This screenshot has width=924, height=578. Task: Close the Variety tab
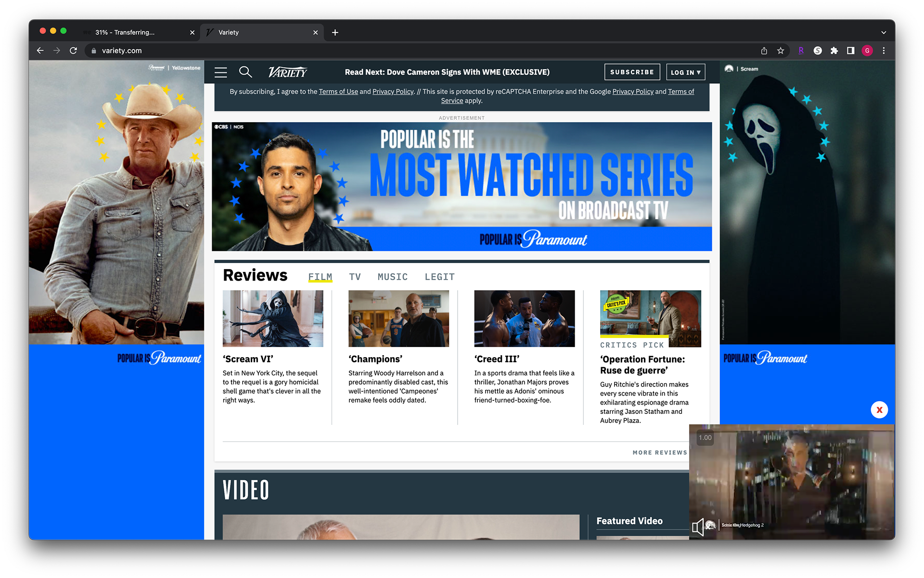pos(316,32)
